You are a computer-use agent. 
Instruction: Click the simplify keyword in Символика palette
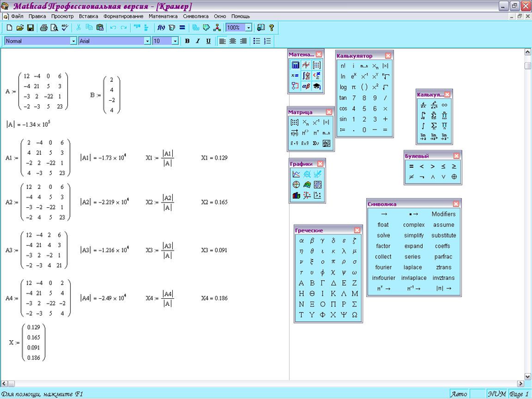point(413,236)
